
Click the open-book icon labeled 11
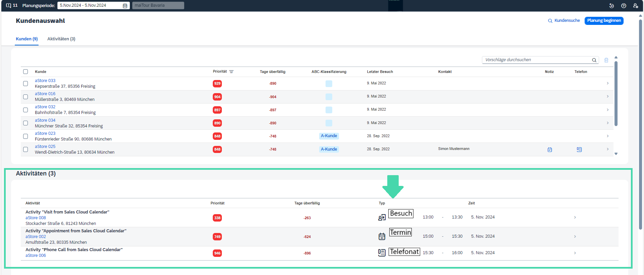point(9,5)
